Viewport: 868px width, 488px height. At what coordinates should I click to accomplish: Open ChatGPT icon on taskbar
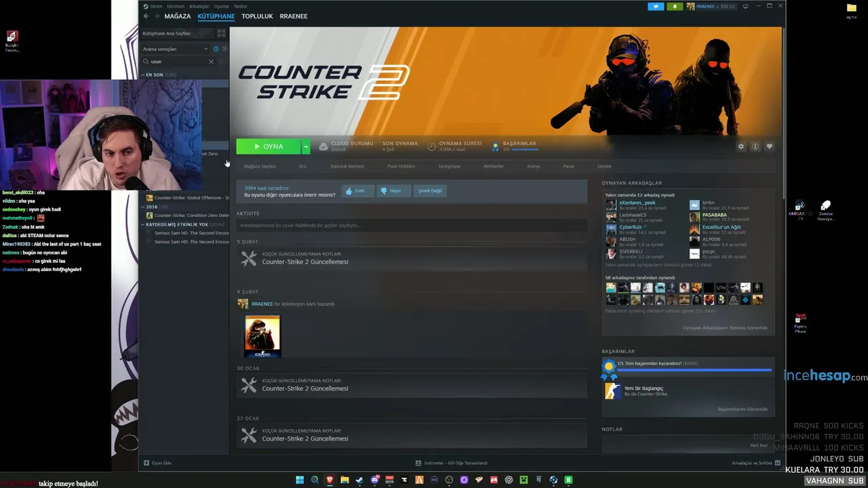tap(509, 480)
